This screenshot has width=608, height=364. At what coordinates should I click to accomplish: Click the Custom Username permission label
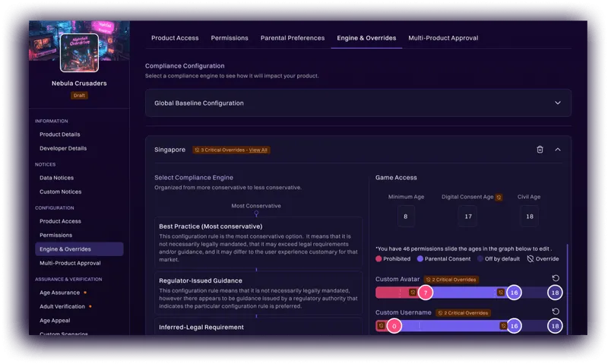click(404, 312)
